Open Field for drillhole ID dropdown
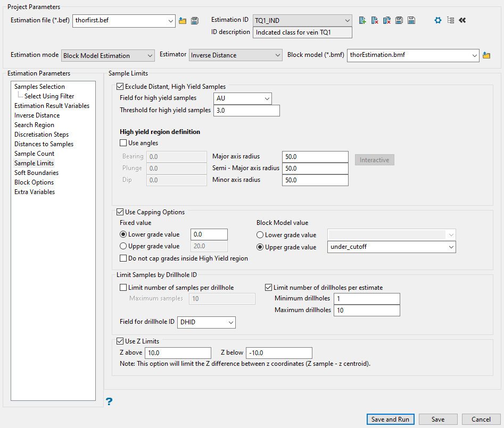The image size is (504, 428). (x=206, y=322)
